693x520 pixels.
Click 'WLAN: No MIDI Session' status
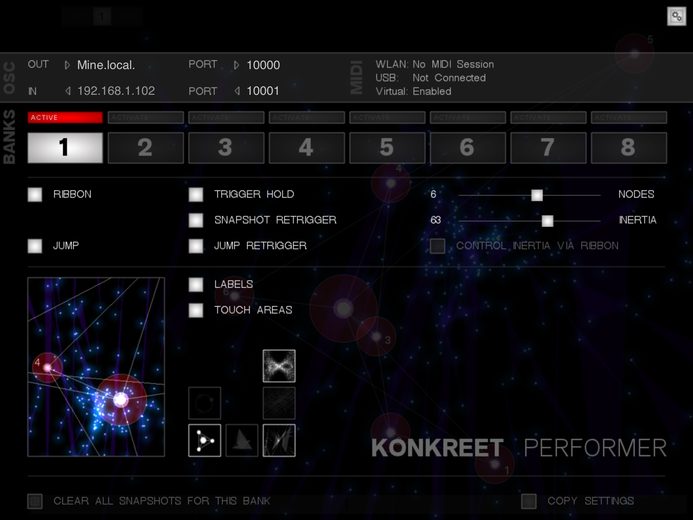[435, 65]
